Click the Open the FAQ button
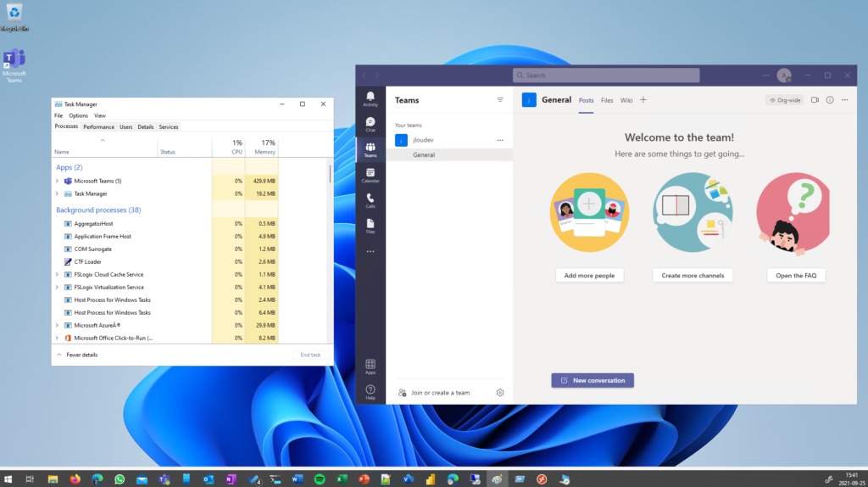 [x=795, y=276]
